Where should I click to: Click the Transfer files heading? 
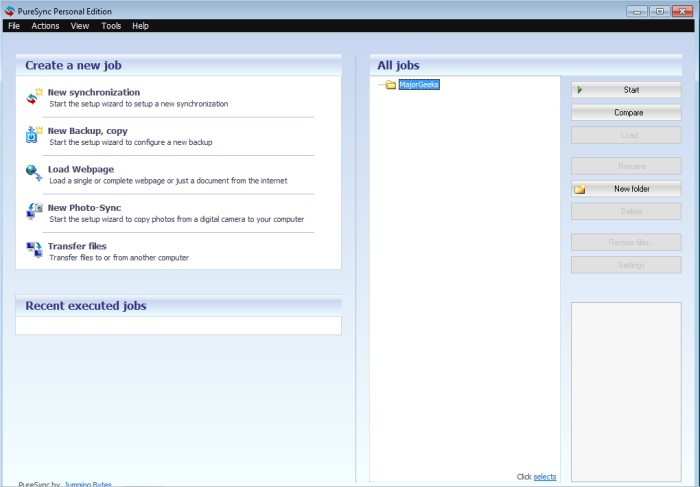tap(77, 246)
